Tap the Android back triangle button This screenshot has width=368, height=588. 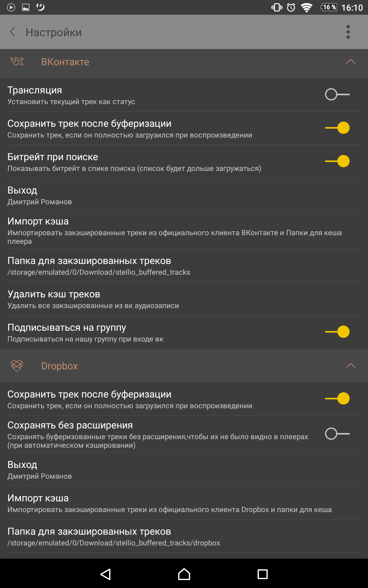tap(105, 574)
